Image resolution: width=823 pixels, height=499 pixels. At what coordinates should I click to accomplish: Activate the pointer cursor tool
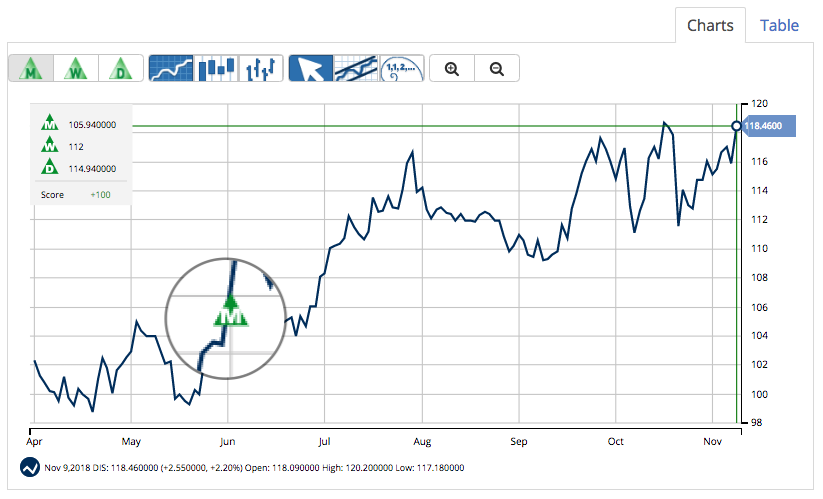[x=311, y=68]
